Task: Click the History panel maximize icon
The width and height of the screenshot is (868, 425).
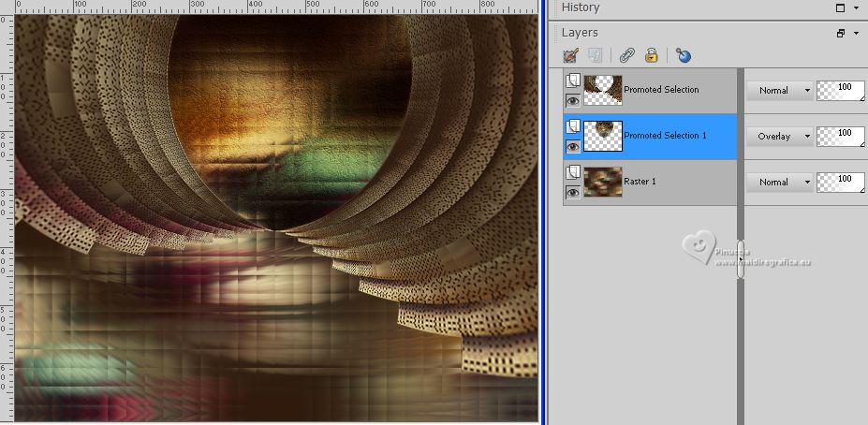Action: point(840,7)
